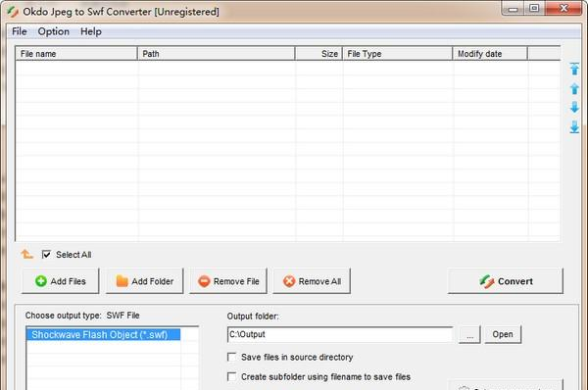
Task: Move selected file to bottom of list
Action: pyautogui.click(x=574, y=127)
